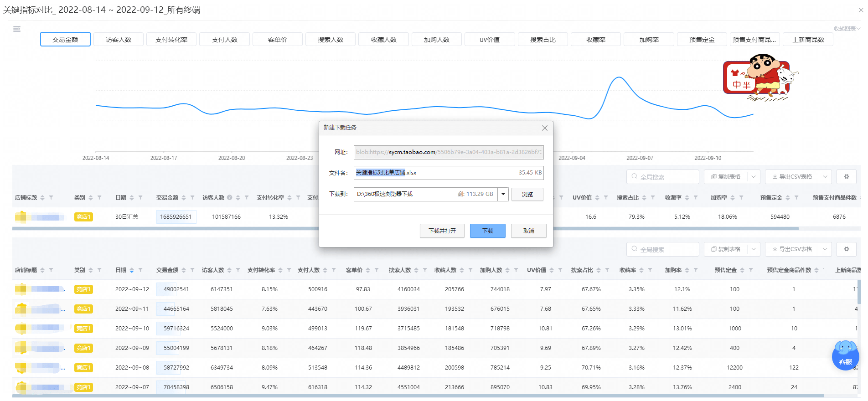Enable the 收藏率 metric button
This screenshot has width=868, height=401.
click(x=595, y=40)
